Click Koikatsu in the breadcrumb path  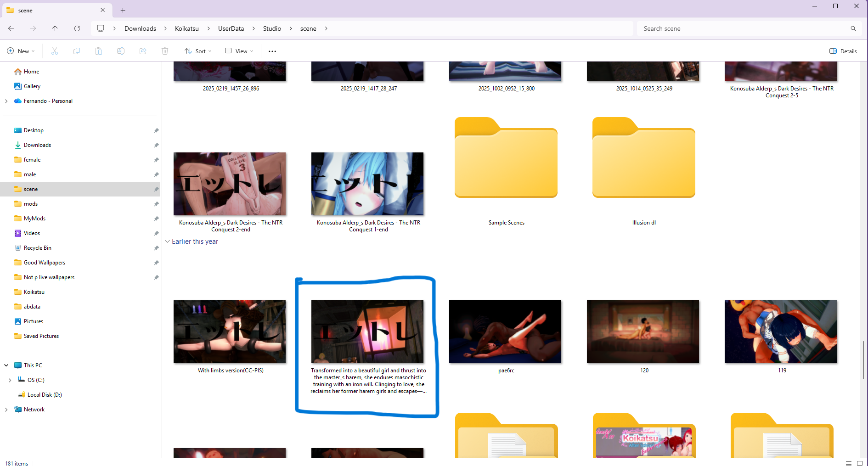tap(187, 28)
